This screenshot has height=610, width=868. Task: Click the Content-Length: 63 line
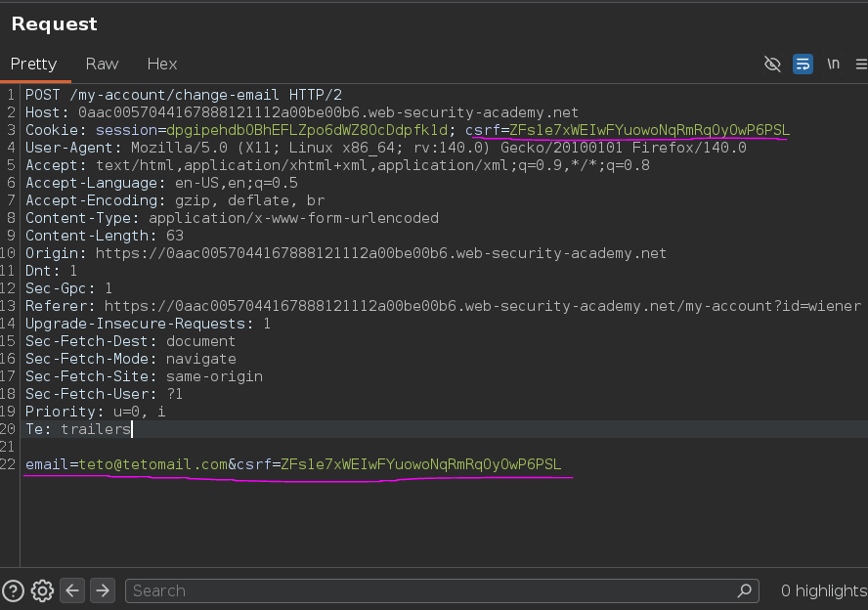(x=105, y=236)
